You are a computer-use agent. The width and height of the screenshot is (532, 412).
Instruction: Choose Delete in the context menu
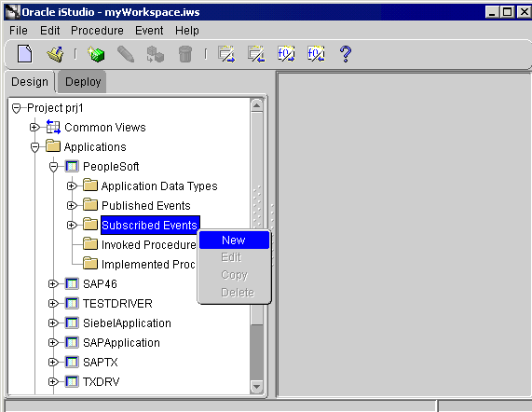[234, 292]
